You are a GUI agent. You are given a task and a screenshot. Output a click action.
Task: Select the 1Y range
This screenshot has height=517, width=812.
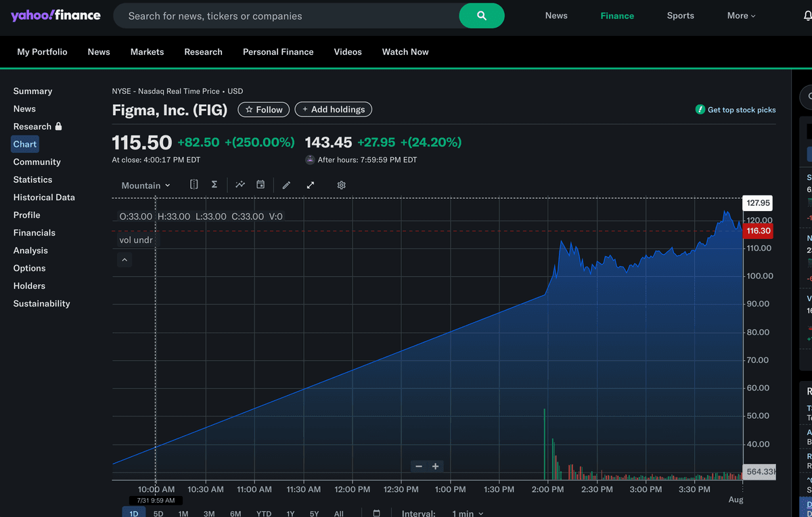290,514
